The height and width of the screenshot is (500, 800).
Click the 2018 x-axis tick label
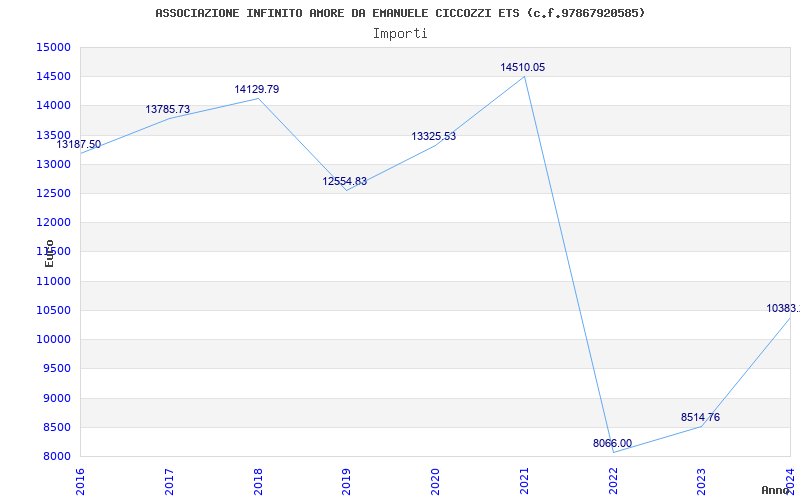(x=258, y=482)
